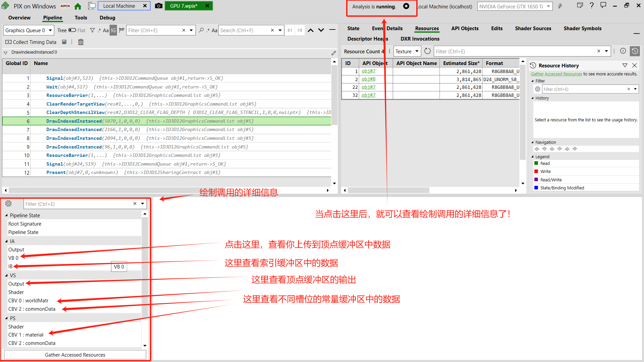Click the pencil edit icon for DrawIndexedInstanced

pyautogui.click(x=333, y=53)
